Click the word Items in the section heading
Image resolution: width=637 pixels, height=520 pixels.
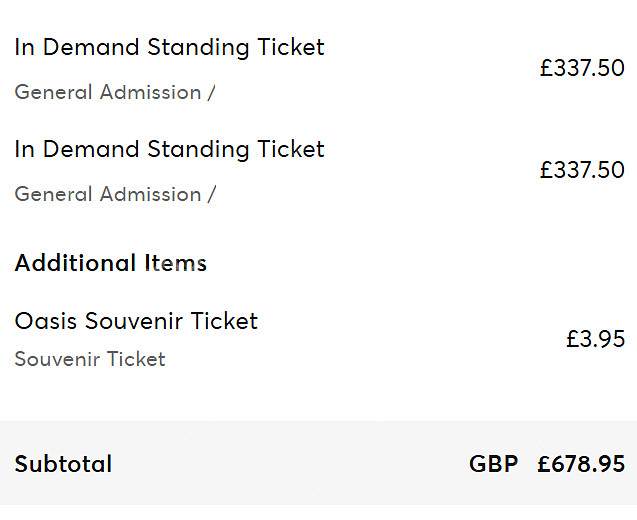click(176, 263)
